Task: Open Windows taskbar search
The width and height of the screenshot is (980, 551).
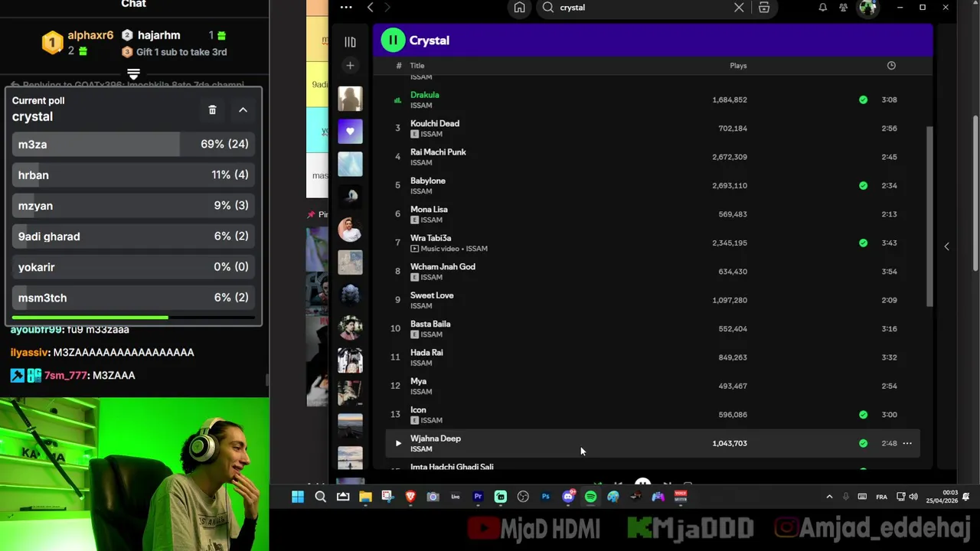Action: (321, 497)
